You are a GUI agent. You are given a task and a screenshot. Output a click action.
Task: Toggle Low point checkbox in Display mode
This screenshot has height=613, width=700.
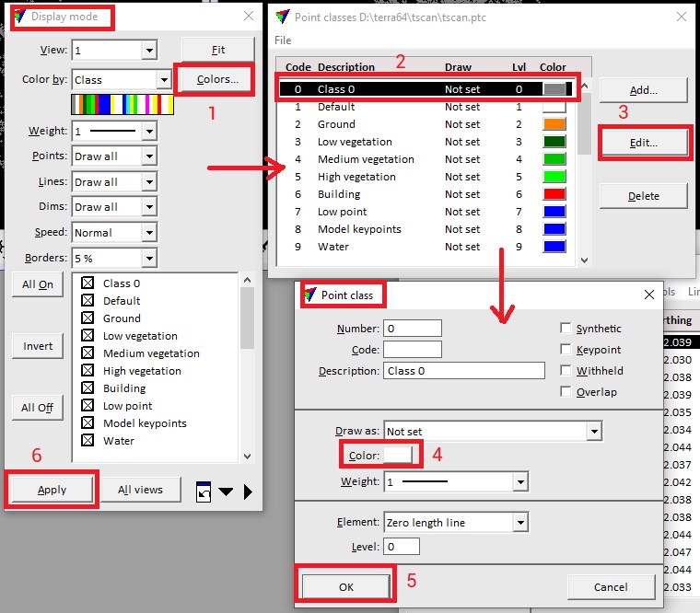click(x=87, y=405)
